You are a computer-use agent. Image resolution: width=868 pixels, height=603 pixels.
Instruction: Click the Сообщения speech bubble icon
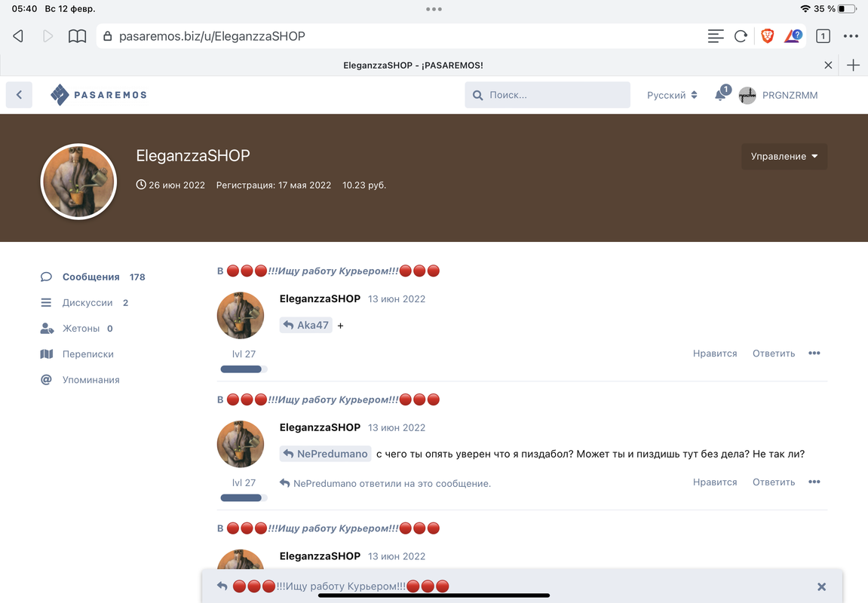pos(46,277)
